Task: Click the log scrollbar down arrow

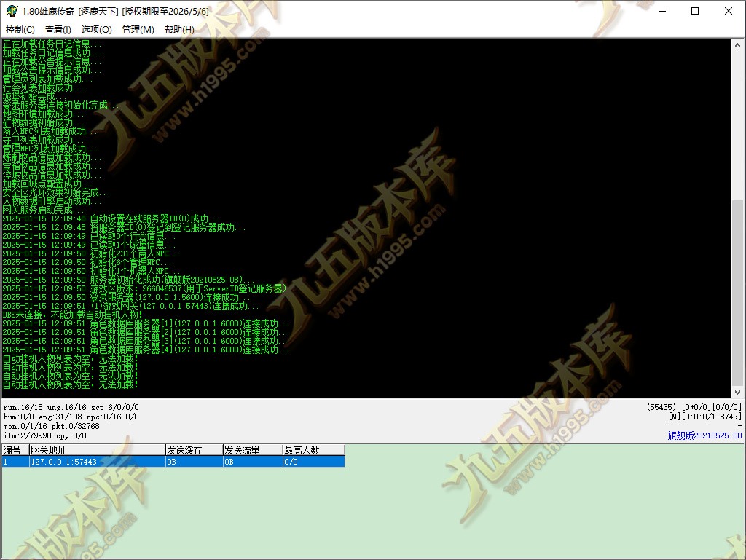Action: pos(737,393)
